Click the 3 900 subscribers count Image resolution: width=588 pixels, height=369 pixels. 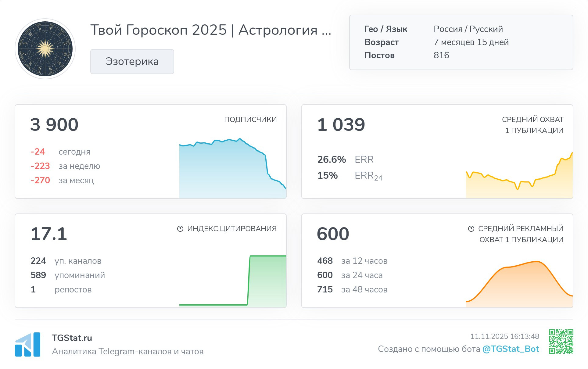(x=54, y=125)
